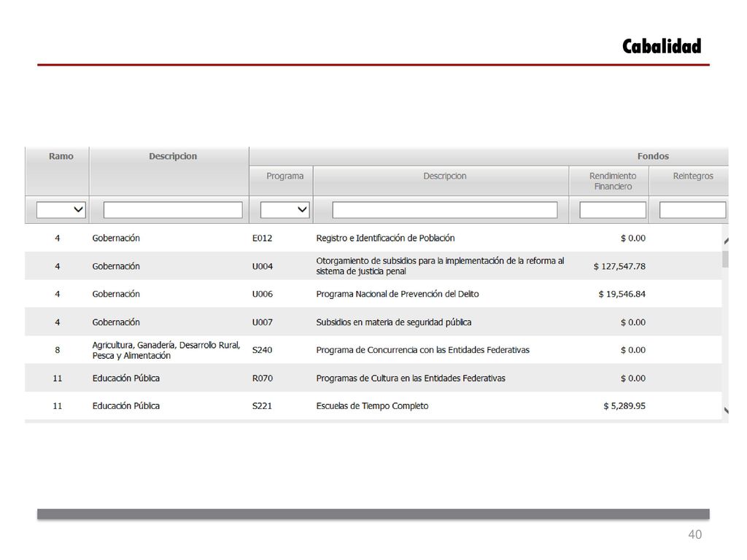747x560 pixels.
Task: Click the Programa column header
Action: pos(285,176)
